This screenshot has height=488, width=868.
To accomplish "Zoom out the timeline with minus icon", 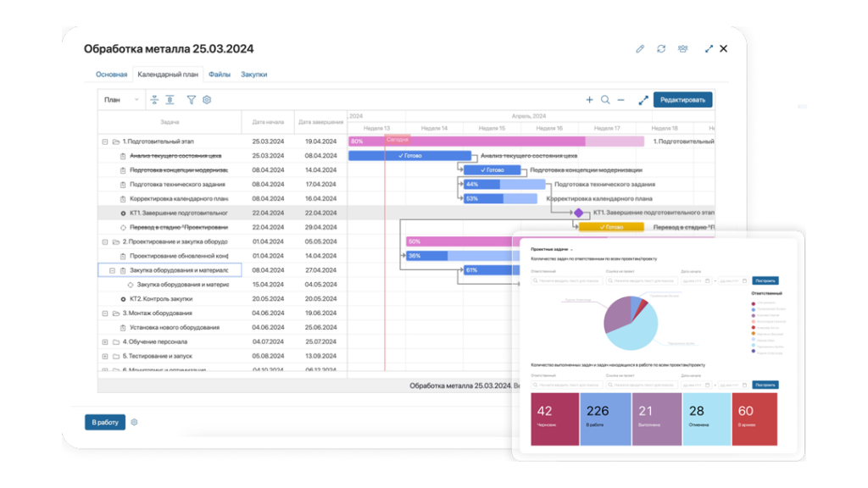I will tap(620, 100).
